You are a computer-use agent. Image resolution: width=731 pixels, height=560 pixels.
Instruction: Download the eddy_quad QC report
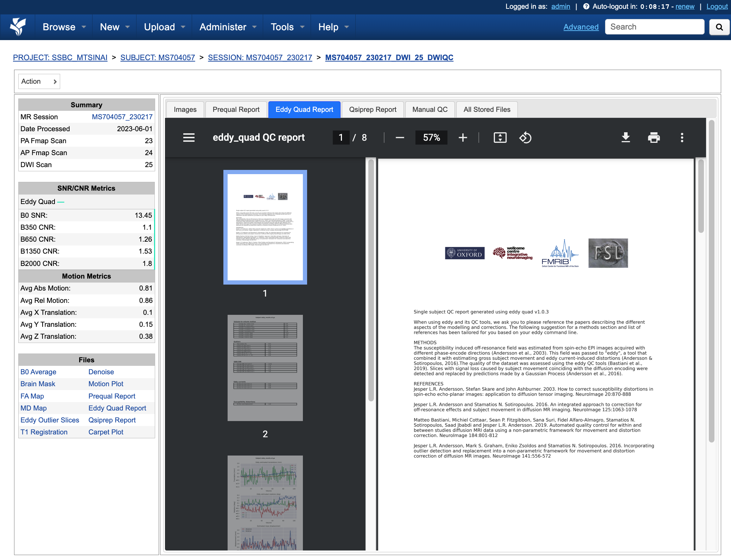pyautogui.click(x=626, y=138)
